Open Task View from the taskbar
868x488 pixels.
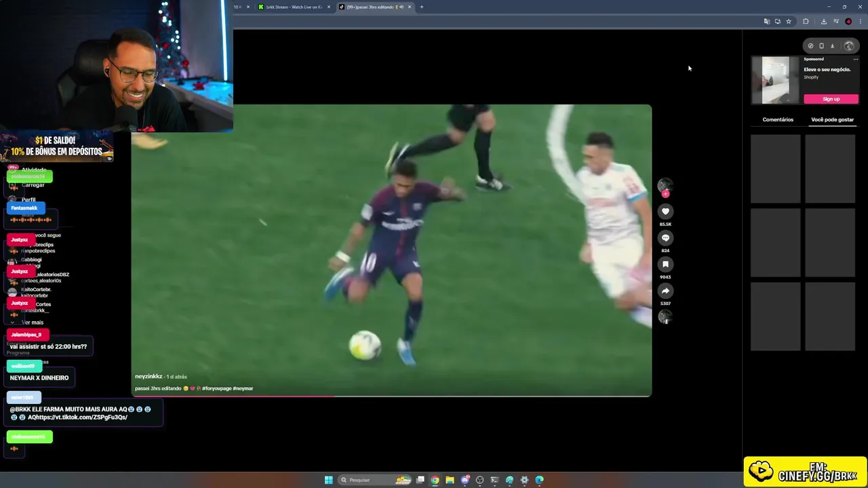(420, 480)
